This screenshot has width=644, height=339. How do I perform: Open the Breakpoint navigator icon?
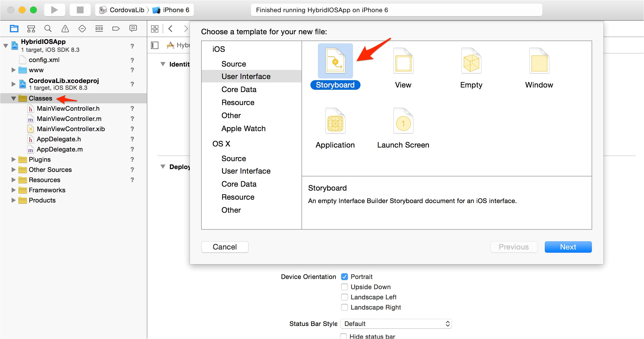[x=116, y=28]
